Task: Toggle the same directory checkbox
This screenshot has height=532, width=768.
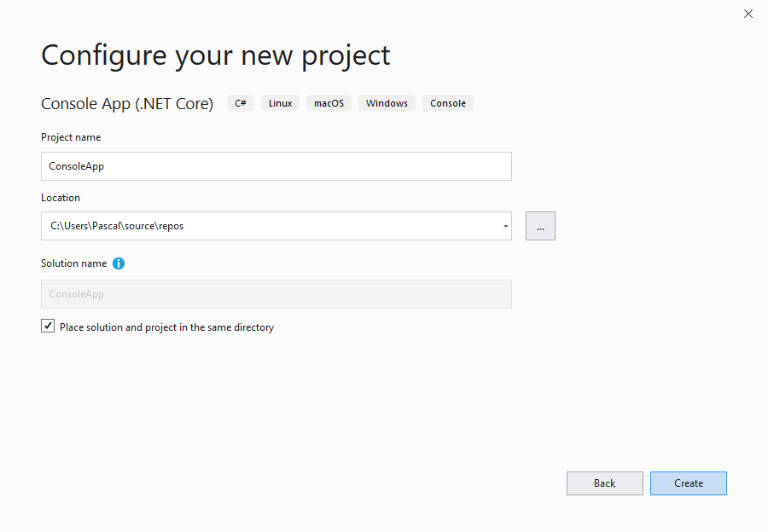Action: tap(48, 327)
